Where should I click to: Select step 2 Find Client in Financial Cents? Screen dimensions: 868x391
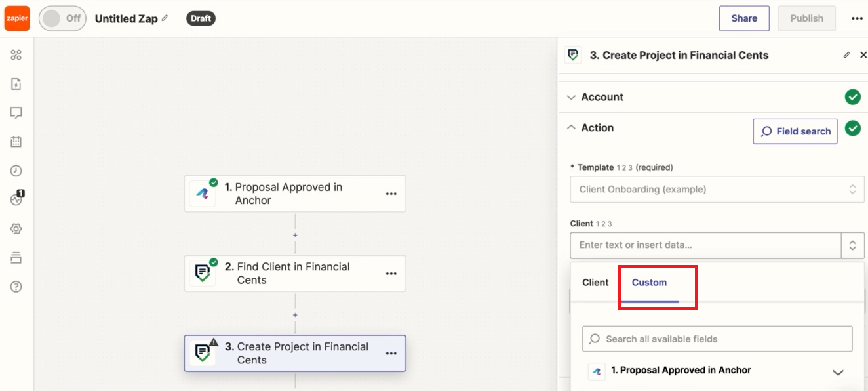(x=295, y=274)
